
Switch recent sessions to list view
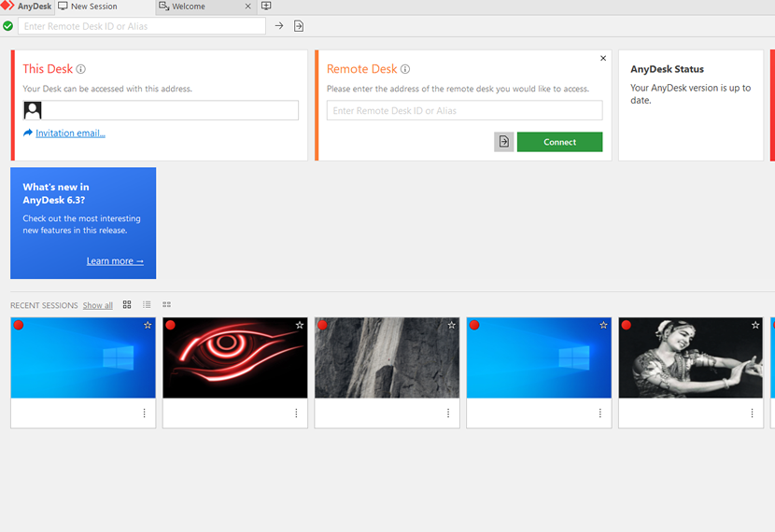click(x=147, y=304)
